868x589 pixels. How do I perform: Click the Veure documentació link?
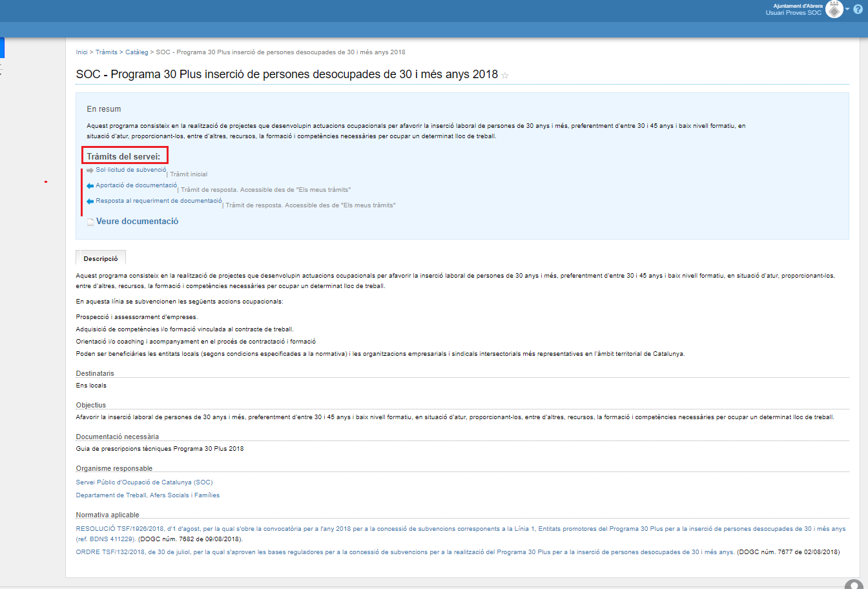(x=137, y=222)
